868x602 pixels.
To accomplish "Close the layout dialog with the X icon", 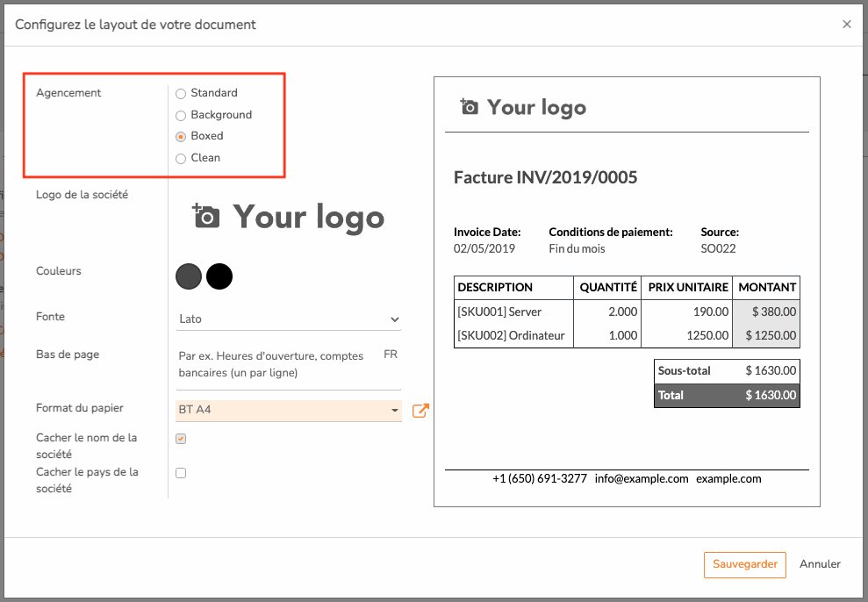I will pos(846,25).
